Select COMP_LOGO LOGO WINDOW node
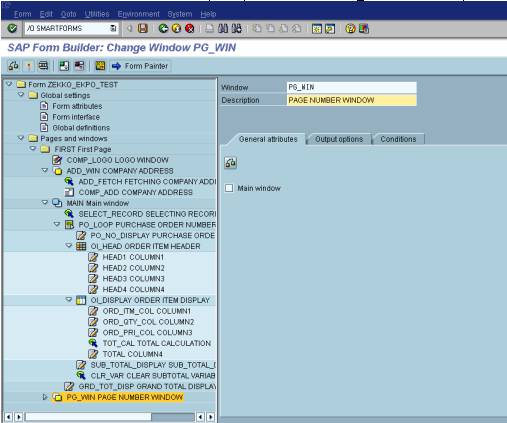Image resolution: width=507 pixels, height=423 pixels. [x=118, y=160]
